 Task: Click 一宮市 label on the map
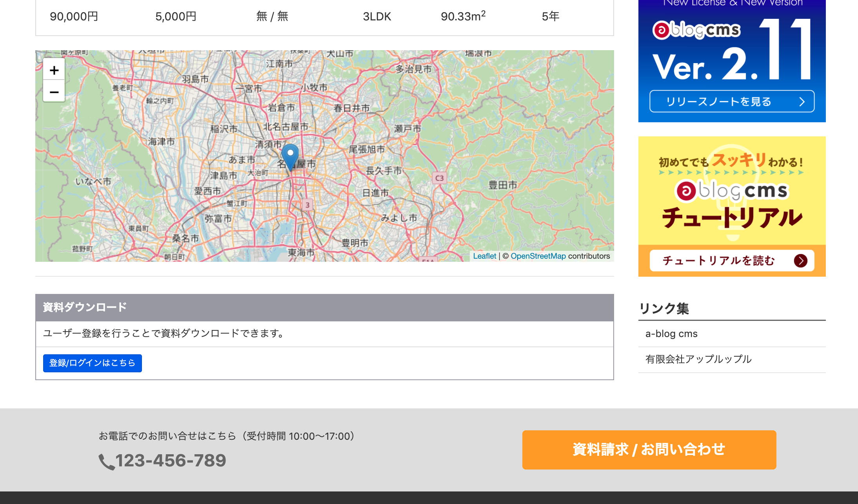coord(249,89)
